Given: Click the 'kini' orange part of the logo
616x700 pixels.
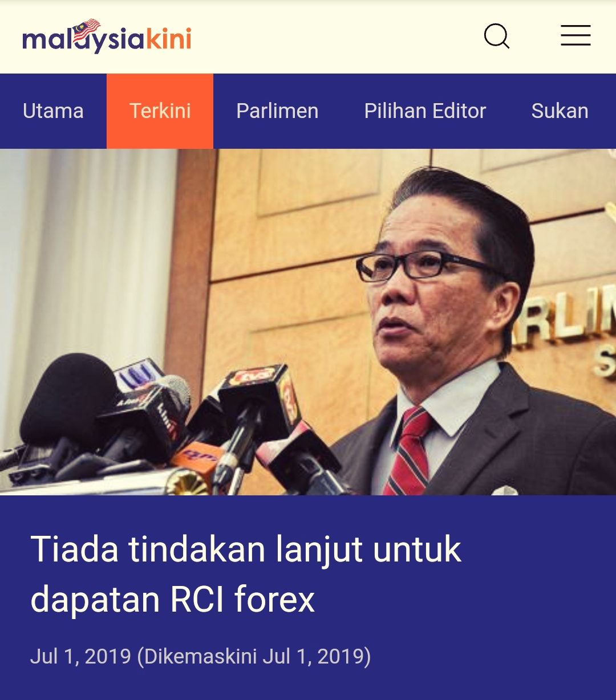Looking at the screenshot, I should pos(168,38).
